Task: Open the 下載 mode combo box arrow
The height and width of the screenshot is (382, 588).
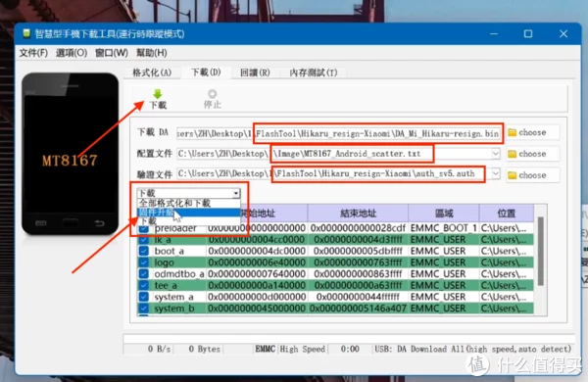Action: tap(236, 193)
